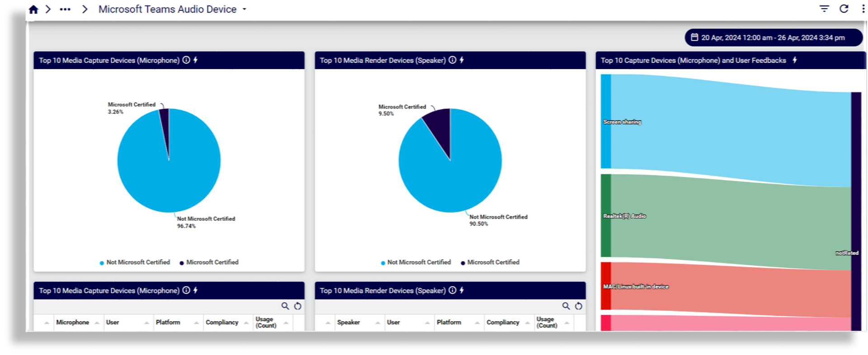Select the notRated node in Sankey chart
868x355 pixels.
click(856, 211)
